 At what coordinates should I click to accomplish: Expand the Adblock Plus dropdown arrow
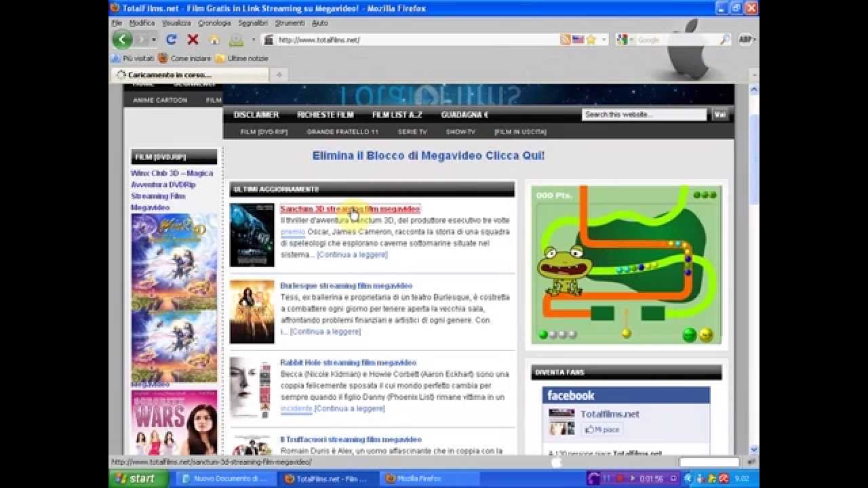(755, 39)
